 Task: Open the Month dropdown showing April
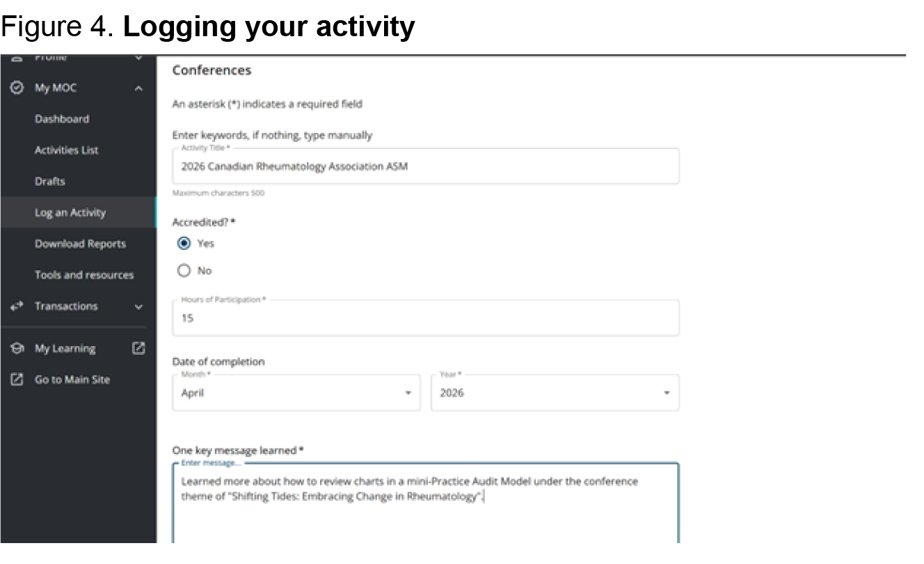click(296, 393)
